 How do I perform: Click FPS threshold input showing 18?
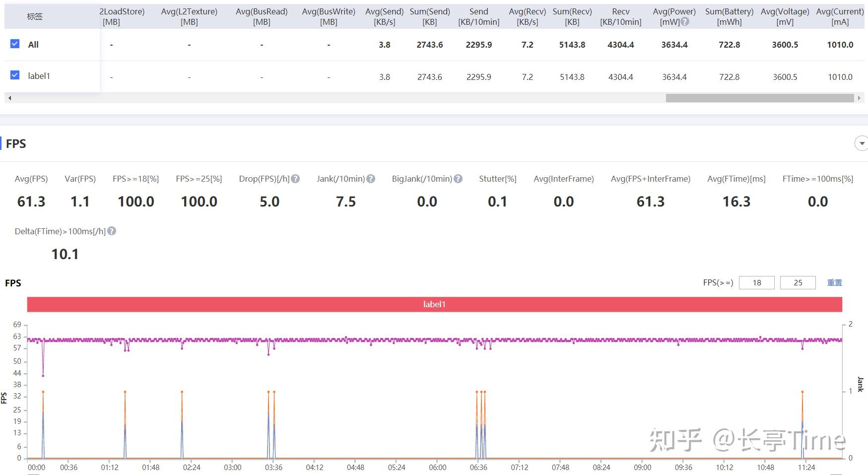[757, 282]
